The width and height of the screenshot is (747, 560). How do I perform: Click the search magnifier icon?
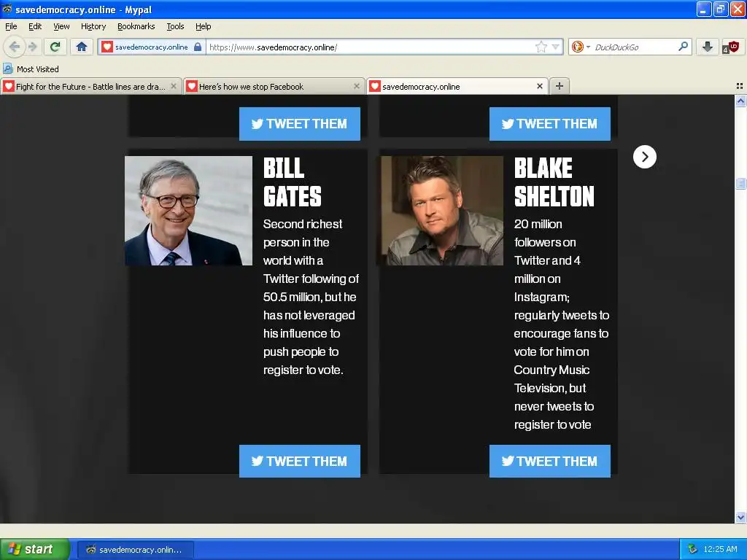683,47
